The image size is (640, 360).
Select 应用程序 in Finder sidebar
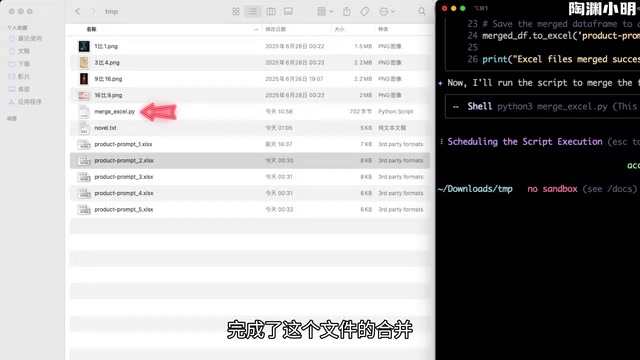(x=25, y=102)
